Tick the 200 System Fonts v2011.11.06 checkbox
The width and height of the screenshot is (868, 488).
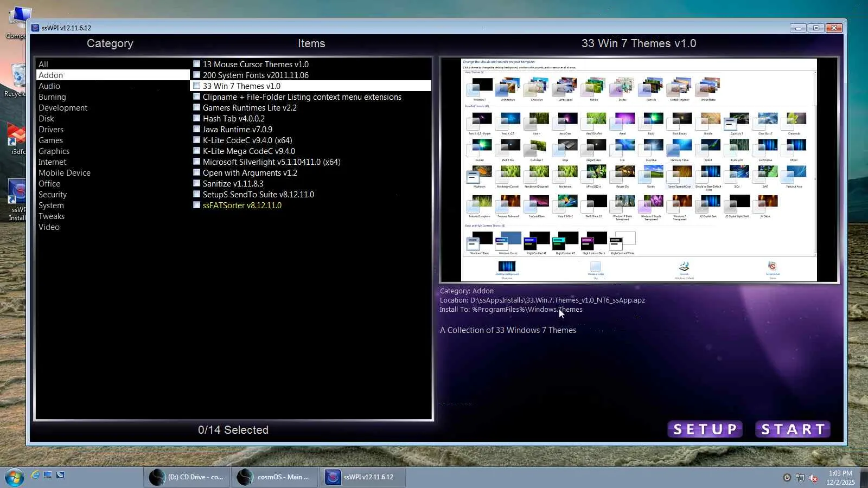pyautogui.click(x=197, y=75)
